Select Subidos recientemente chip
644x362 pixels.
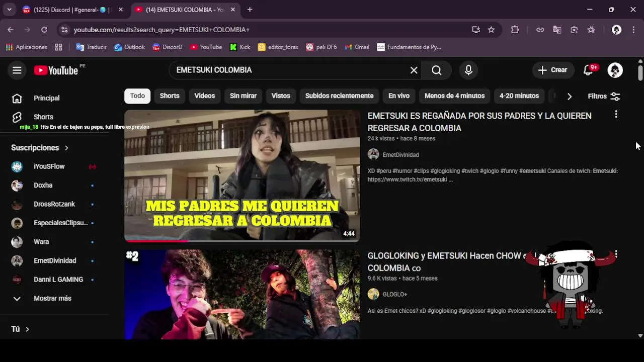pyautogui.click(x=339, y=96)
